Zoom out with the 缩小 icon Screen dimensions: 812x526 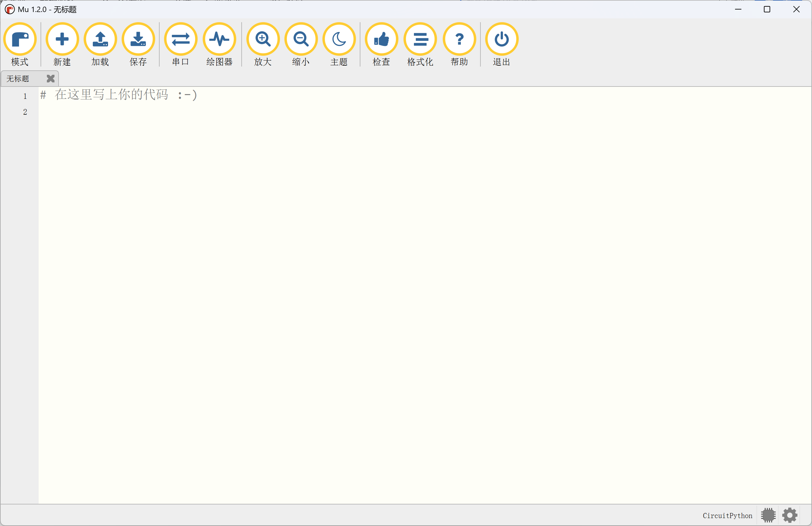tap(301, 39)
